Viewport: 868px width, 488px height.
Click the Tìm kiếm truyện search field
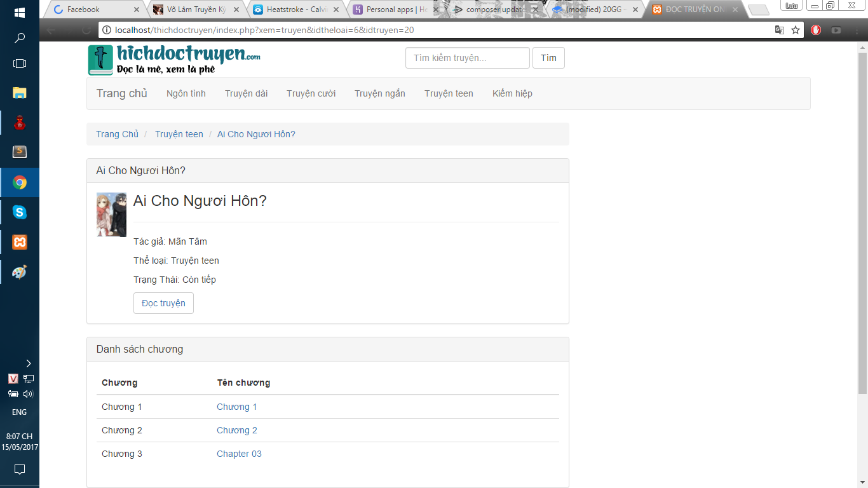(x=467, y=58)
